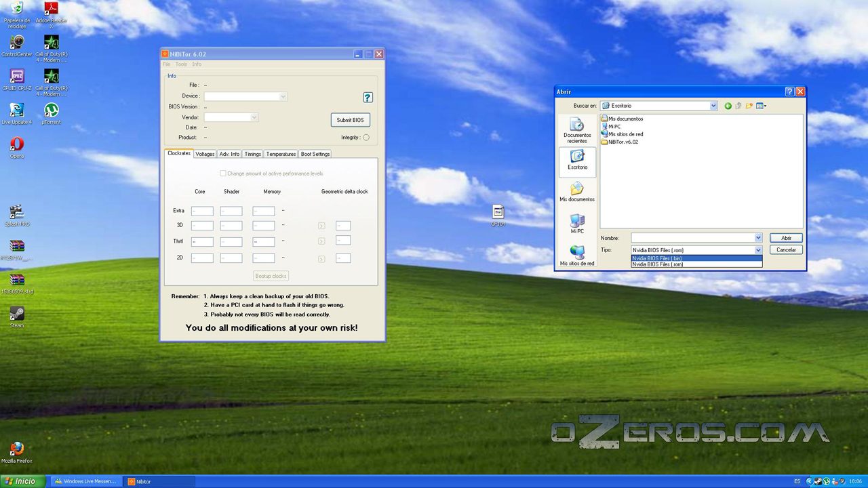Click the Submit BIOS button
Image resolution: width=868 pixels, height=488 pixels.
351,120
